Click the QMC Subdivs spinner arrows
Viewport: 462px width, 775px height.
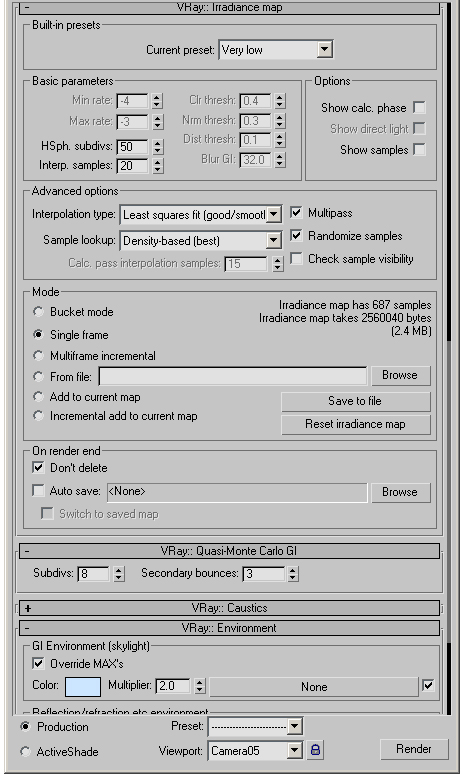pos(119,574)
